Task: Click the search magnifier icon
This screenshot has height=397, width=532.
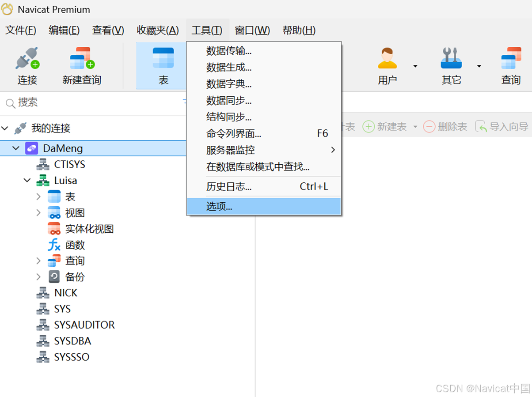Action: (10, 104)
